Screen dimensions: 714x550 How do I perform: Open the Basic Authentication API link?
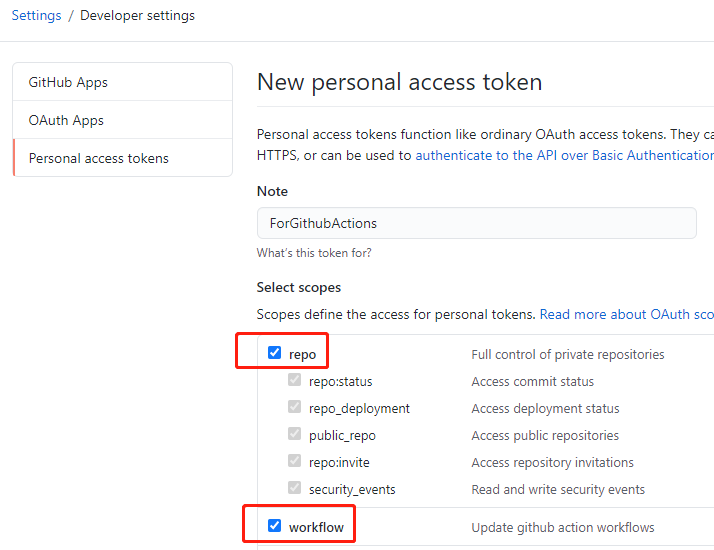[564, 155]
